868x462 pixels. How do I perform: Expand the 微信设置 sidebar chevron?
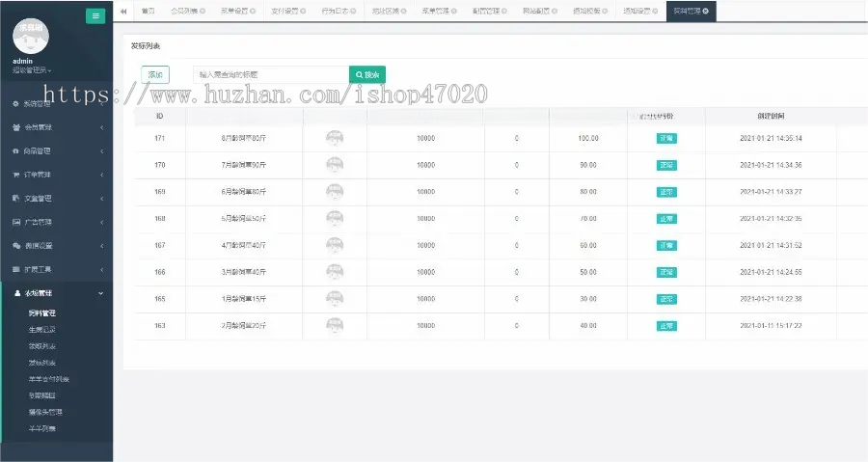pos(102,246)
